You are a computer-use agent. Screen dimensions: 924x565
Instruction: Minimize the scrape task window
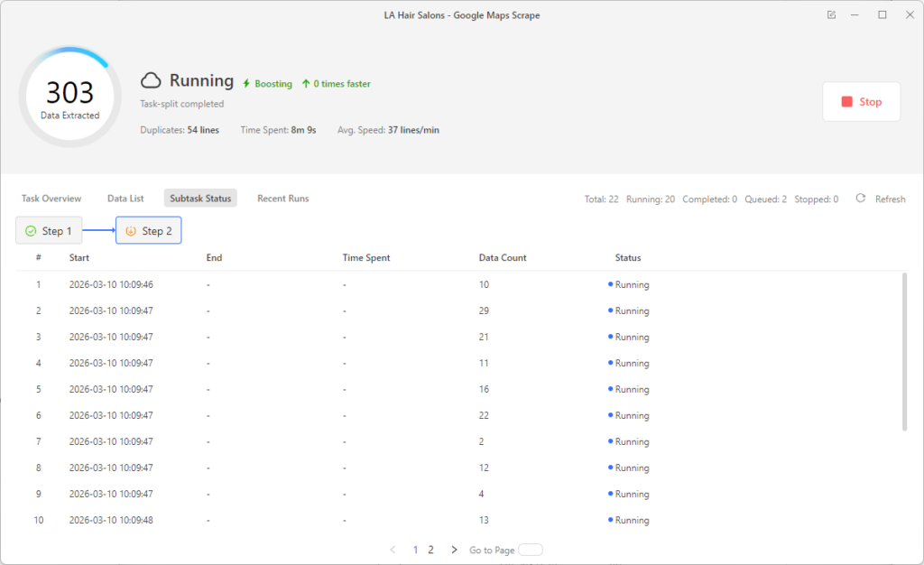855,15
